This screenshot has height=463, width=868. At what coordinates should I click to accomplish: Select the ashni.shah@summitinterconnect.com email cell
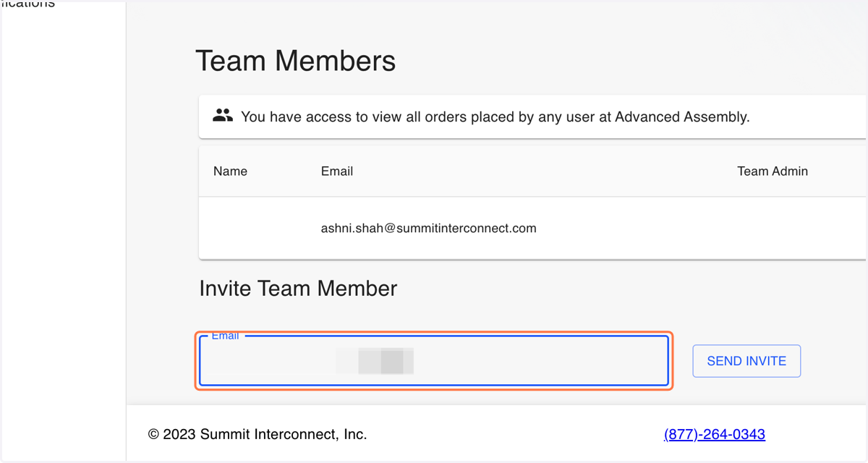coord(429,228)
